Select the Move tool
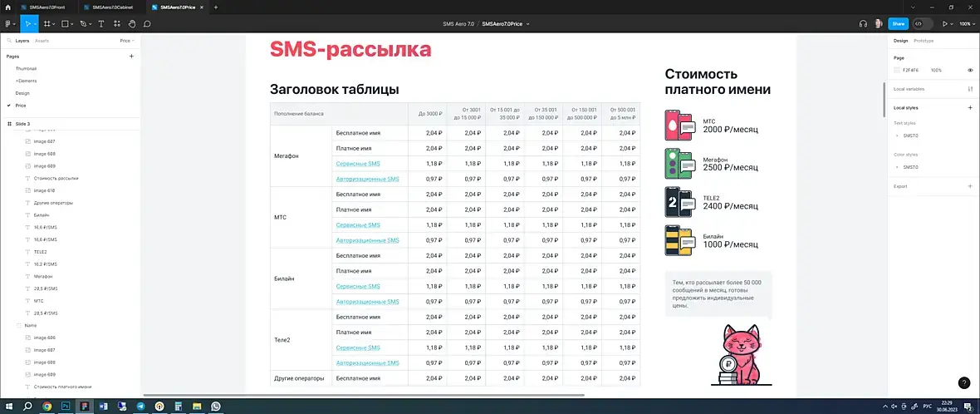 click(27, 24)
